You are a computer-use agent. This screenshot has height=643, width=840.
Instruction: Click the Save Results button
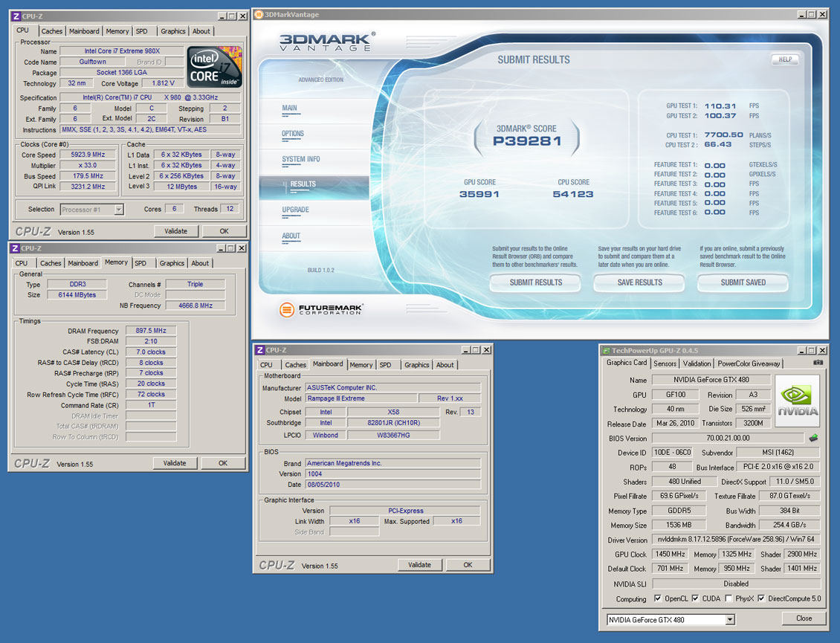(x=639, y=282)
